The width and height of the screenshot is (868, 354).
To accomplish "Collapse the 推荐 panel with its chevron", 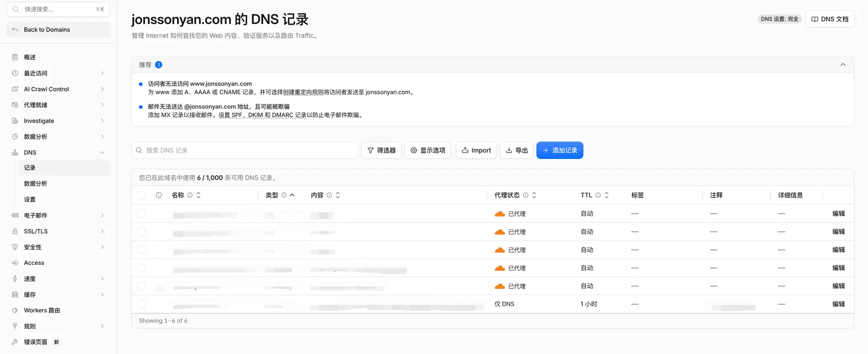I will [x=843, y=65].
